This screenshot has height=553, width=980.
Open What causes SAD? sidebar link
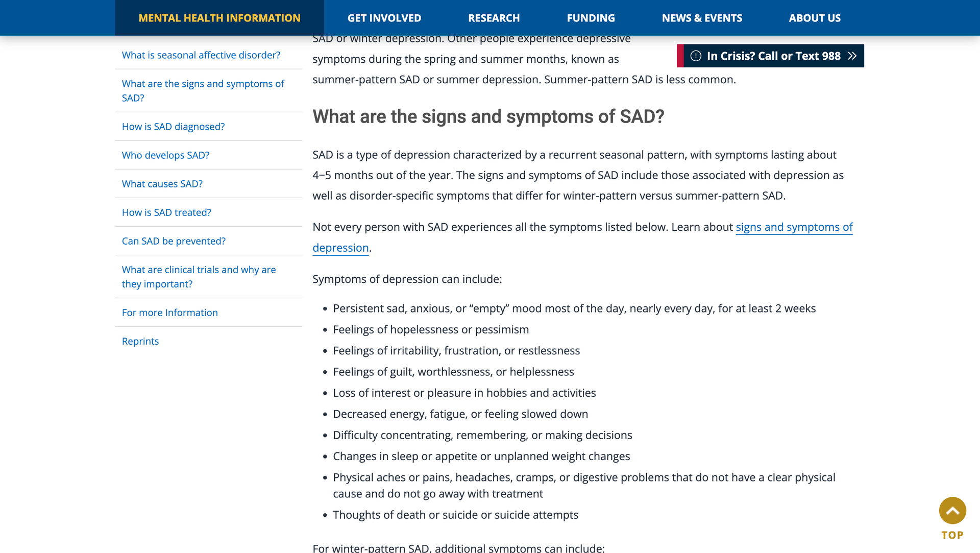click(162, 184)
